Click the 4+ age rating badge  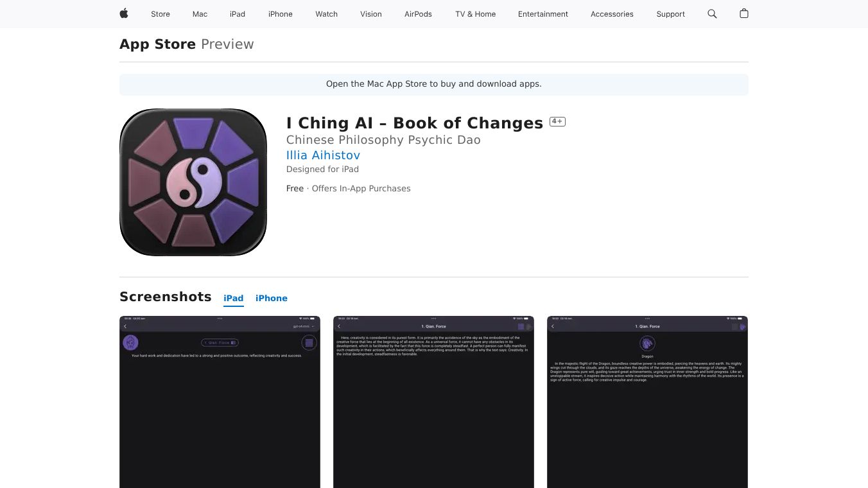[x=557, y=122]
